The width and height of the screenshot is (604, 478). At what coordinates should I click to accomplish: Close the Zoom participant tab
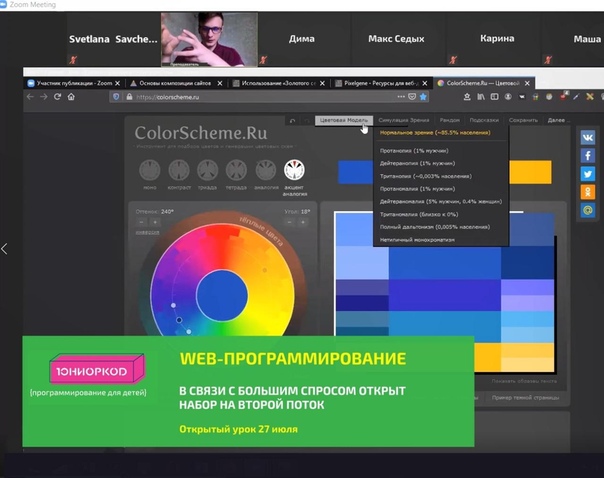(117, 83)
